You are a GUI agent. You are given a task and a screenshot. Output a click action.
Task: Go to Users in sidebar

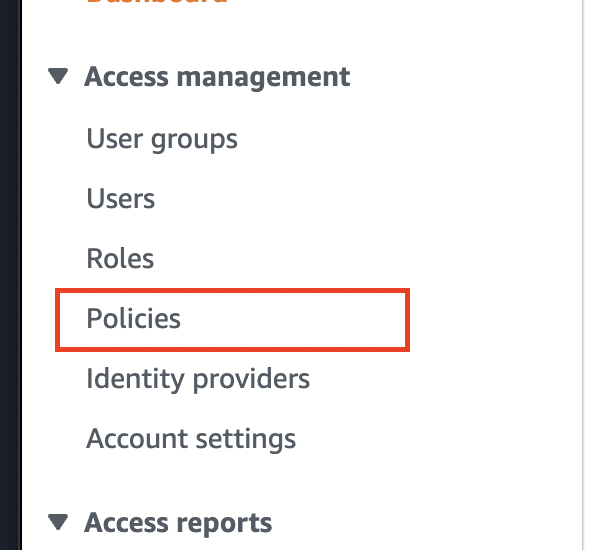(121, 198)
